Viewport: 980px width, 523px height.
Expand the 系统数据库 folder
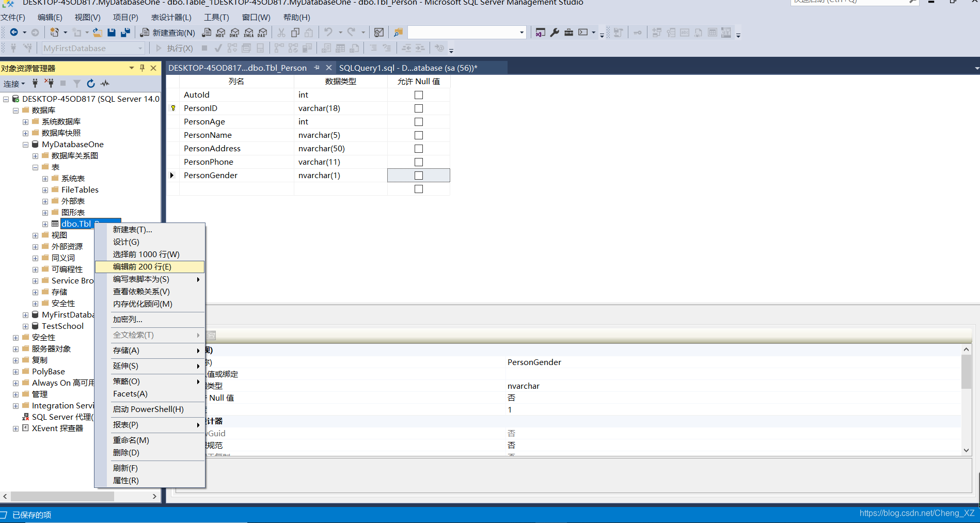tap(25, 122)
